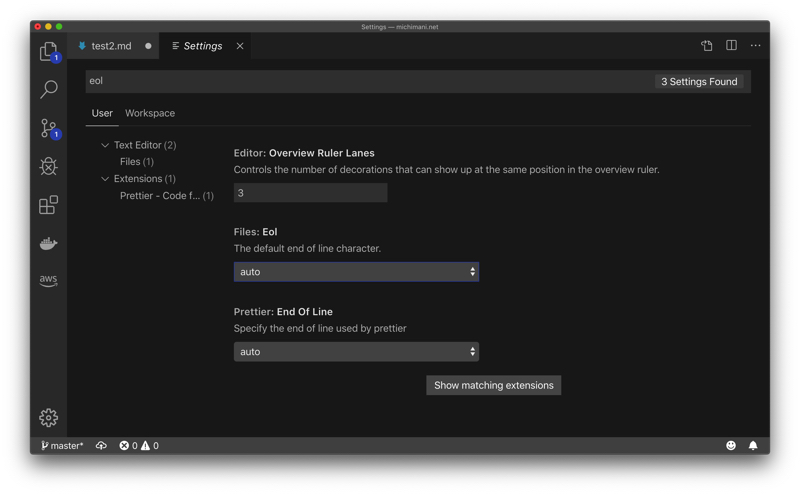This screenshot has width=800, height=494.
Task: Click the master branch in status bar
Action: point(62,446)
